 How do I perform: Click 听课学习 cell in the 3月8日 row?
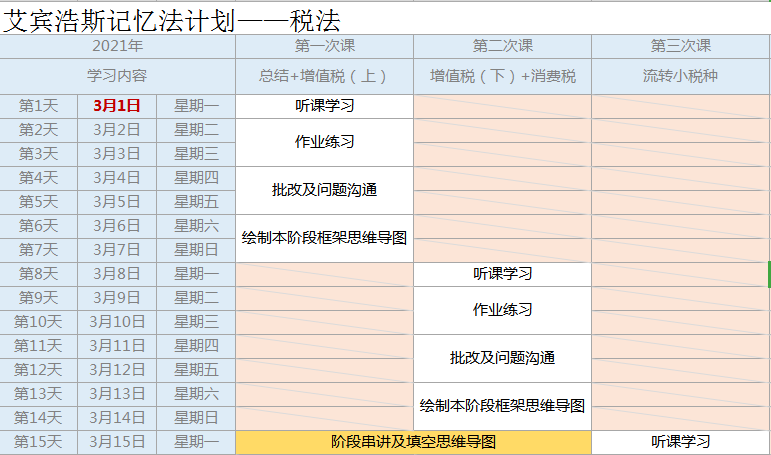(502, 274)
